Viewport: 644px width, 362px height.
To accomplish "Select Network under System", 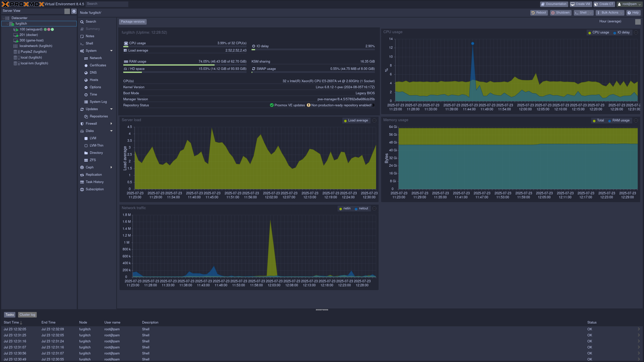I will [95, 58].
